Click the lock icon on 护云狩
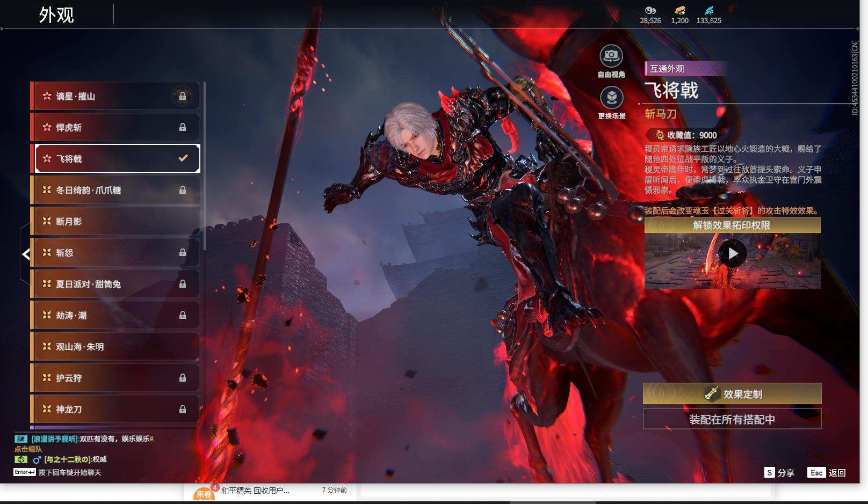 (x=183, y=377)
